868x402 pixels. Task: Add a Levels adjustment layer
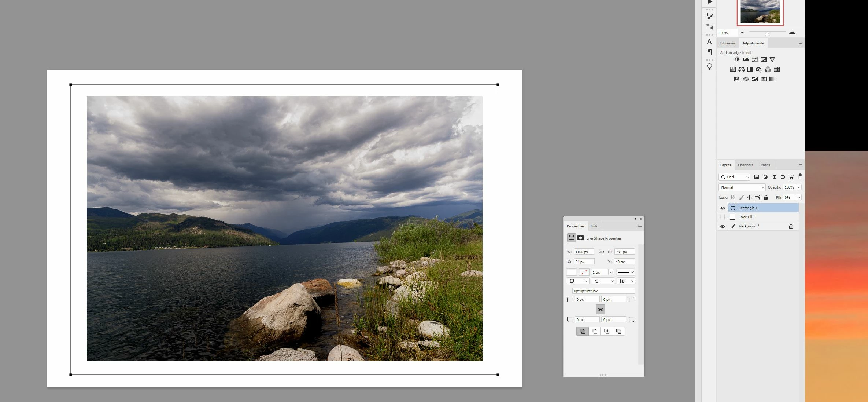[746, 59]
